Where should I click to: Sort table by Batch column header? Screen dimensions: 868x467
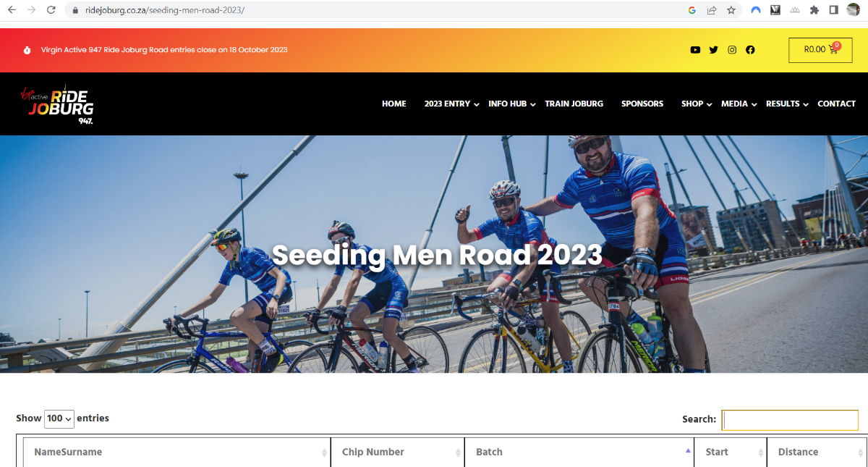579,452
